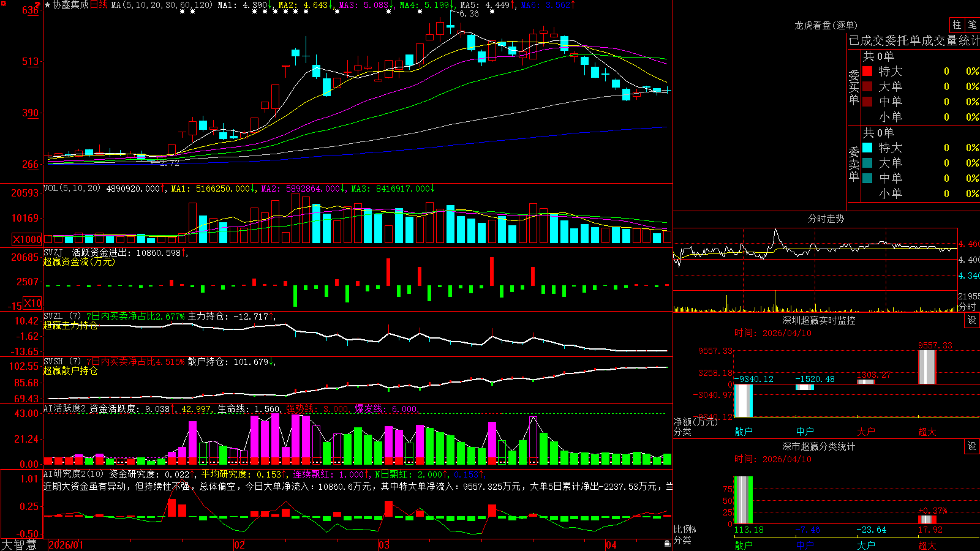Open the 大智慧 logo in the corner
The width and height of the screenshot is (980, 551).
click(19, 544)
